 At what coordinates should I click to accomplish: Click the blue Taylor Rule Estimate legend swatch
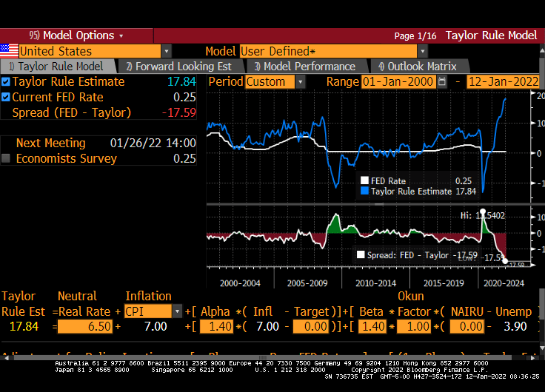click(x=364, y=191)
